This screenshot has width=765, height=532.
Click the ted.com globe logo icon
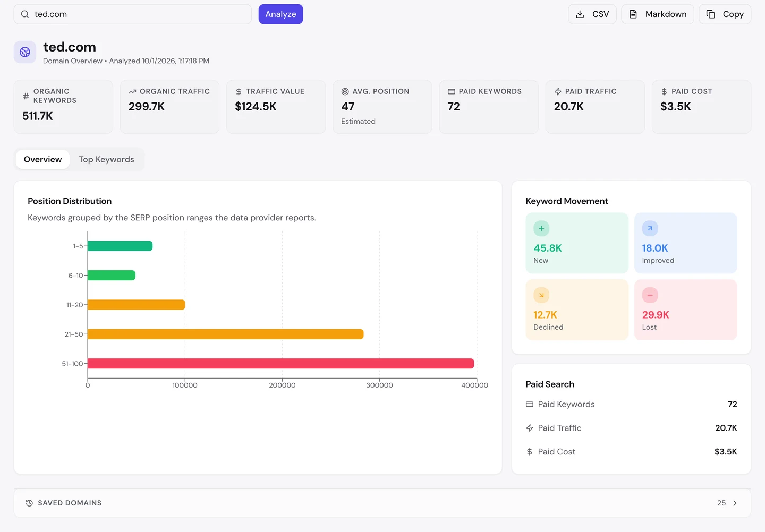[25, 52]
